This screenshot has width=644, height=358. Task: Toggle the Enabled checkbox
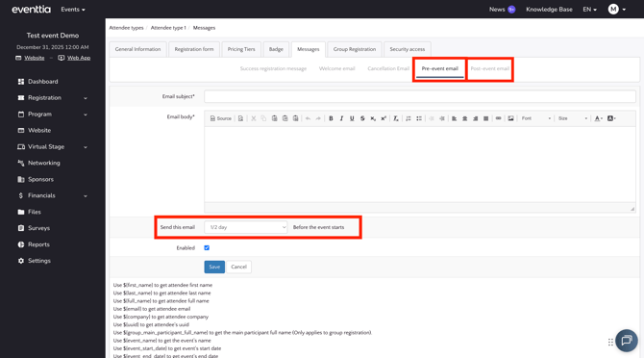[207, 248]
